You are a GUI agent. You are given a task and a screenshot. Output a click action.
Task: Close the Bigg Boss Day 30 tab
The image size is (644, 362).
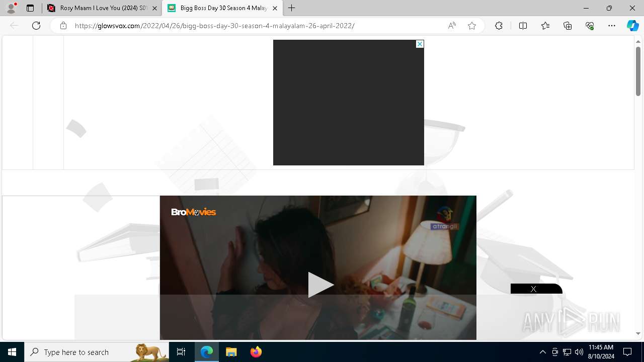coord(275,8)
